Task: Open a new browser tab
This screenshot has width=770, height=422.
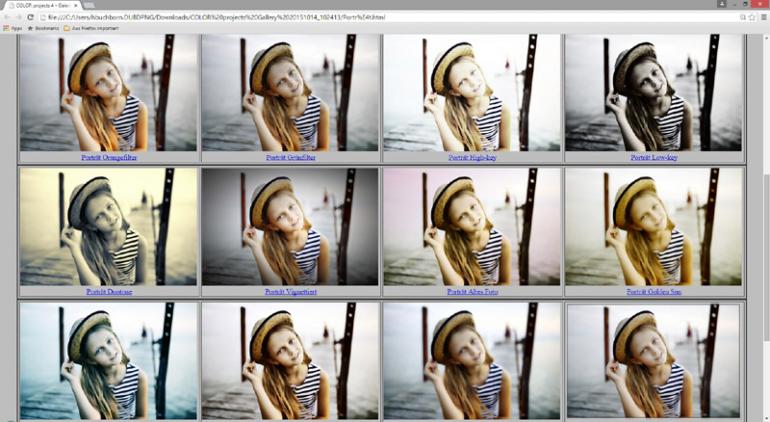Action: (89, 5)
